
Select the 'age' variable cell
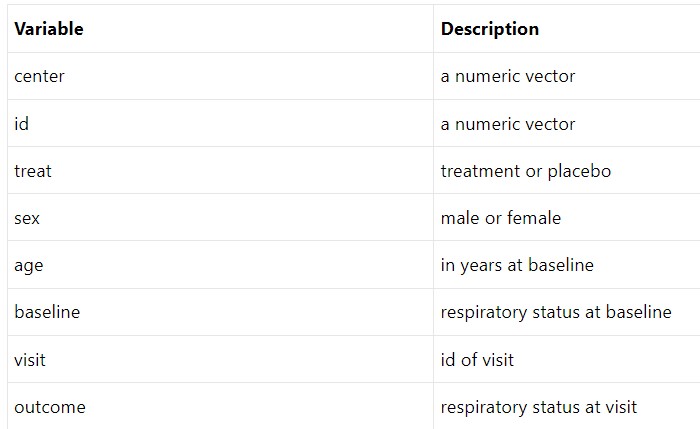click(x=29, y=265)
